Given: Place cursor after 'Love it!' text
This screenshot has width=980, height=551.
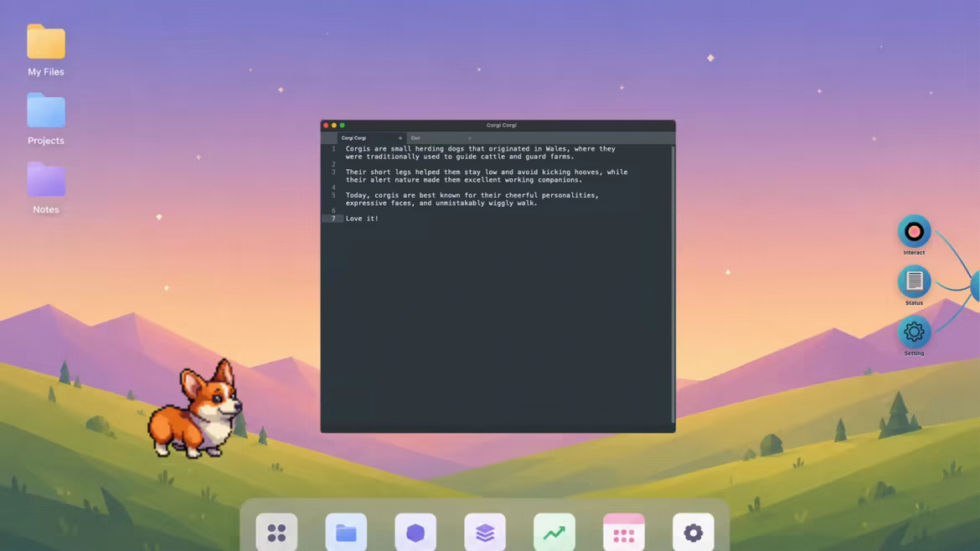Looking at the screenshot, I should coord(379,219).
